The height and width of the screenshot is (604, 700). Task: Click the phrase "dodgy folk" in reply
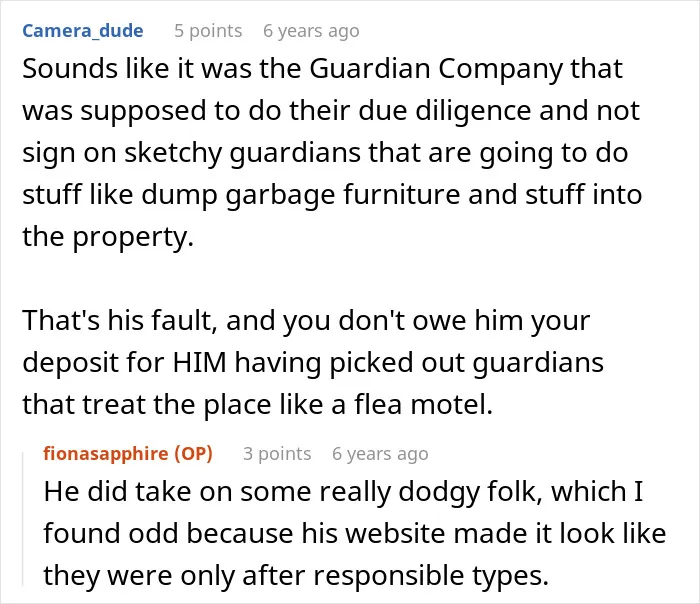(x=468, y=491)
